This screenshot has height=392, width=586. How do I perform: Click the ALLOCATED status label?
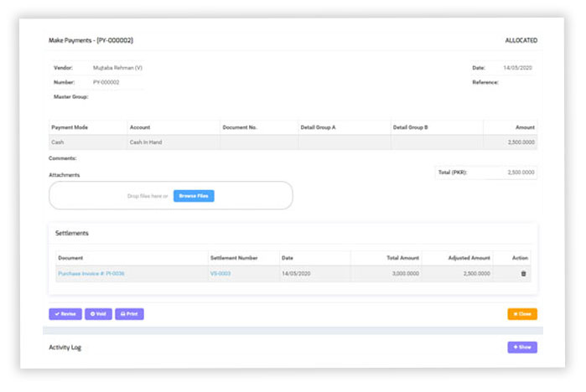tap(521, 40)
